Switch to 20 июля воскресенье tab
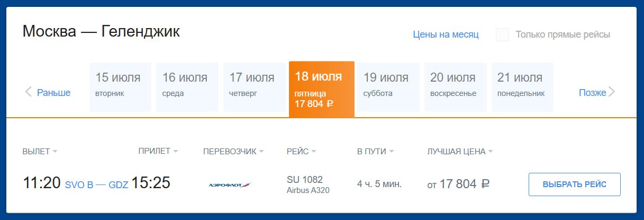The image size is (644, 220). 456,87
